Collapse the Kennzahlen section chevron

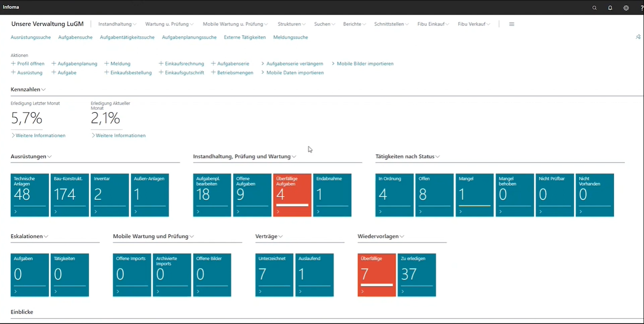click(x=43, y=89)
